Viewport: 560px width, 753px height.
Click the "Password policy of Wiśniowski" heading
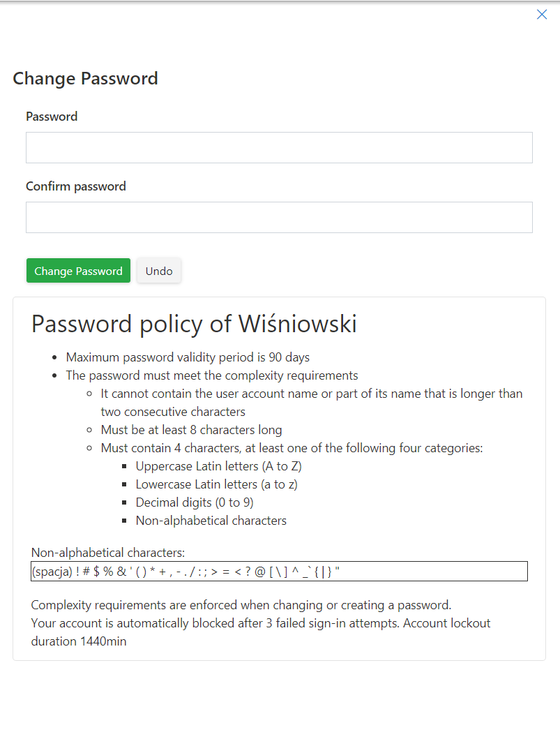click(194, 324)
